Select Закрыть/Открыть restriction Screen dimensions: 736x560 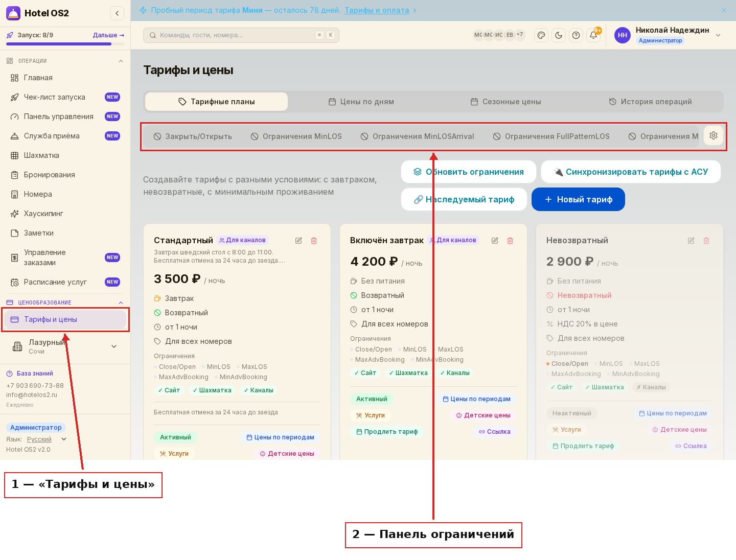tap(193, 136)
